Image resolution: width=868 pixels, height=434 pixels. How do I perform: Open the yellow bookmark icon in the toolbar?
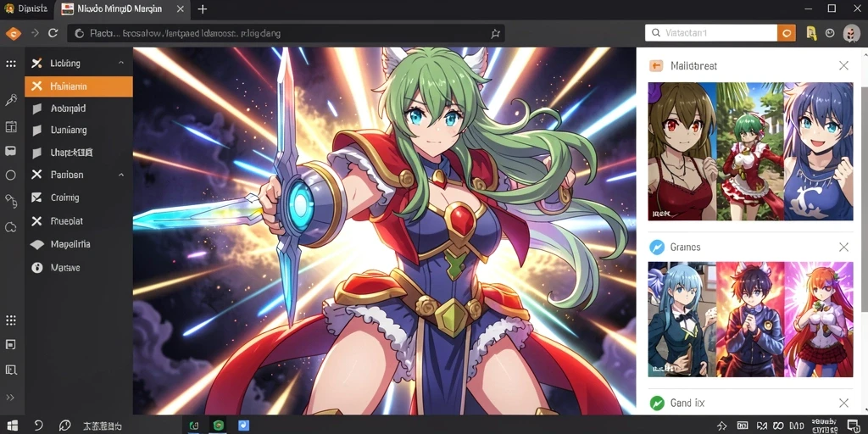811,33
